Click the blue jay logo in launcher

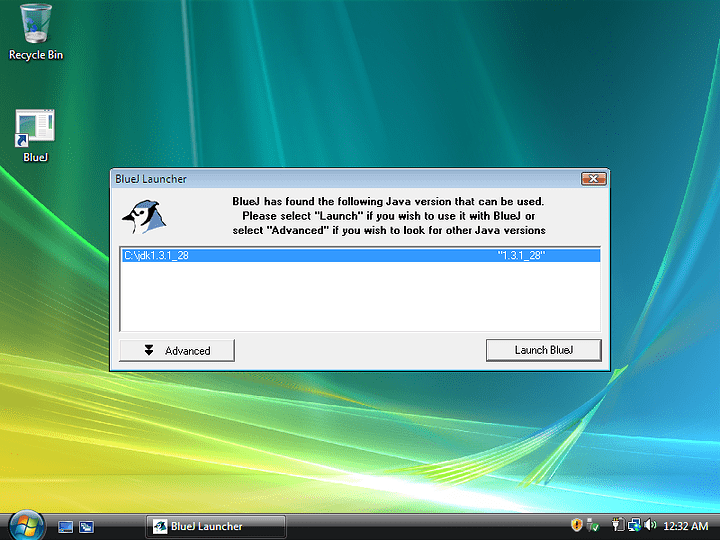pos(144,217)
